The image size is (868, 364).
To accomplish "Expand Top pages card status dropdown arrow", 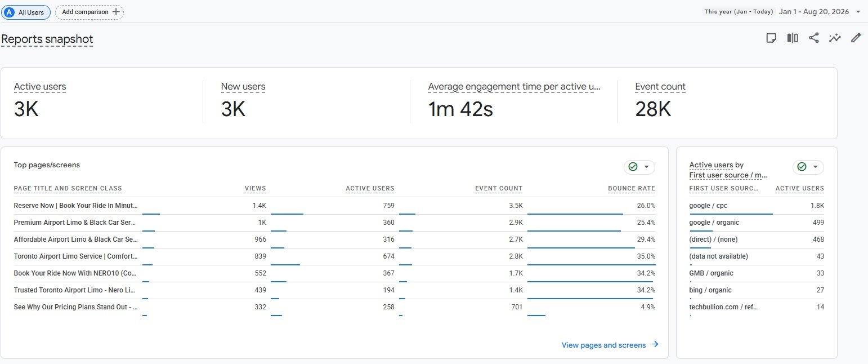I will (646, 167).
